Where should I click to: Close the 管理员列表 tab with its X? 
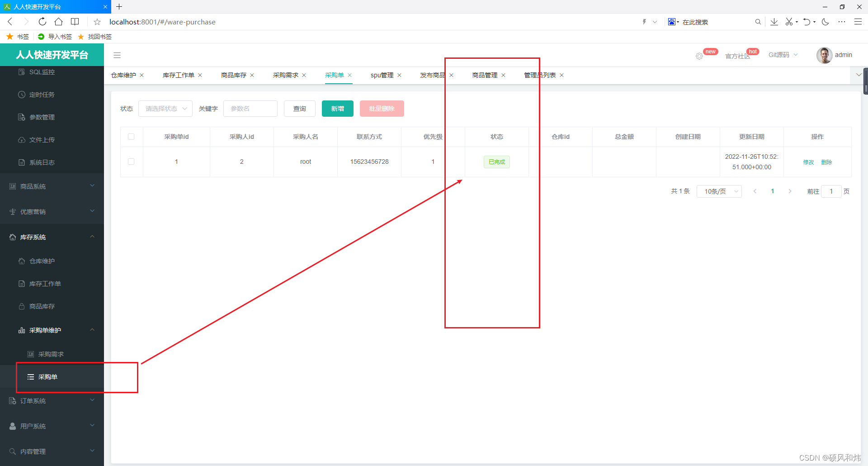[x=561, y=75]
